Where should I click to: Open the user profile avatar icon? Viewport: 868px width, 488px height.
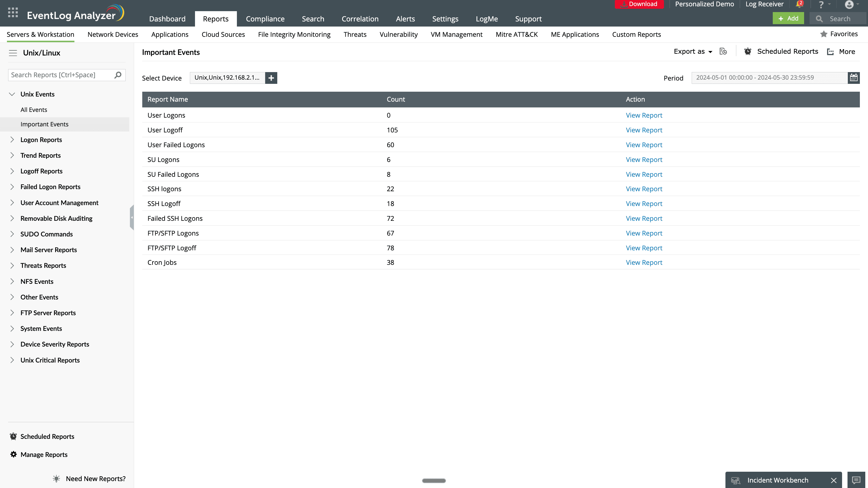point(849,5)
